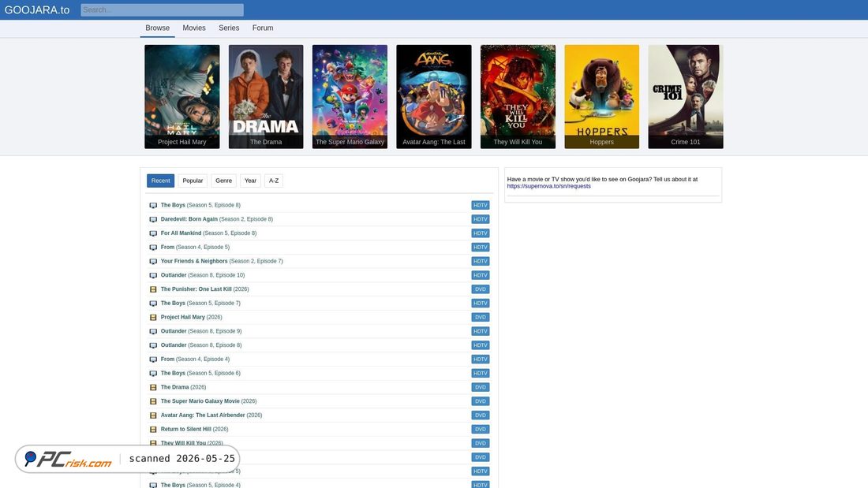Open the Movies tab
The image size is (868, 488).
[x=194, y=28]
